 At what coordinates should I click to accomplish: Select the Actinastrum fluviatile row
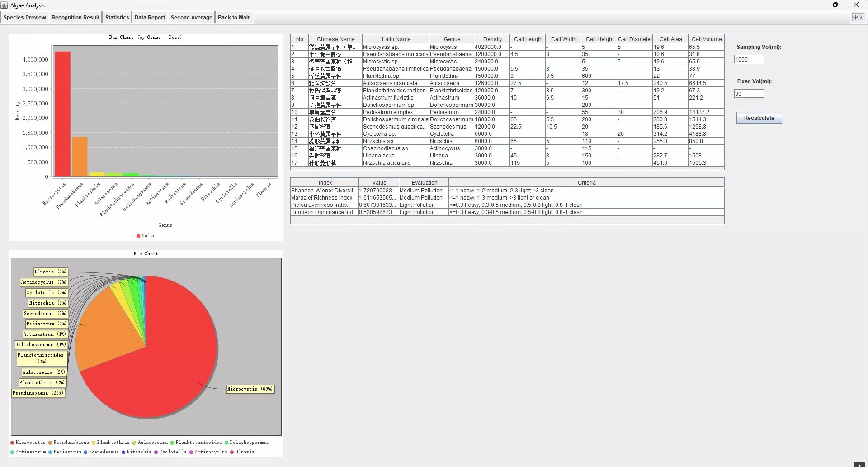tap(507, 98)
